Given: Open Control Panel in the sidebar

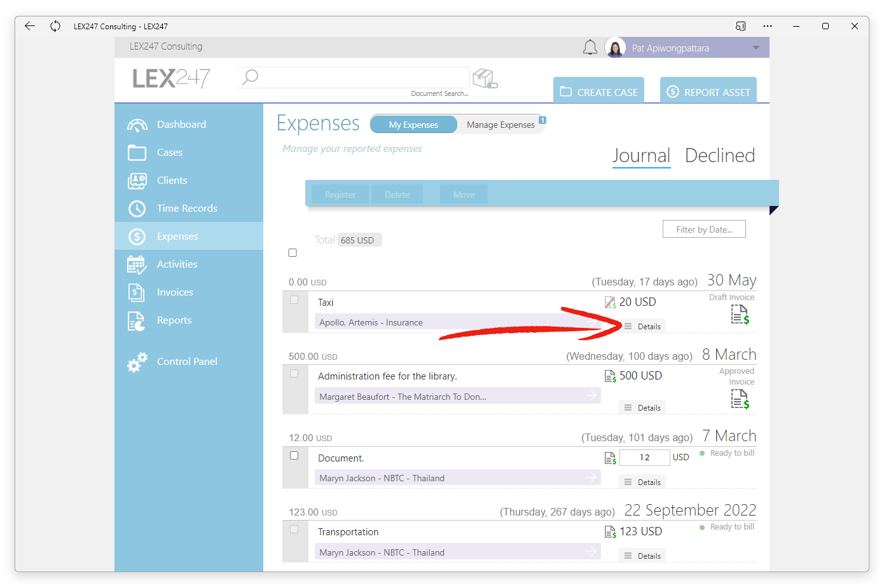Looking at the screenshot, I should click(189, 362).
